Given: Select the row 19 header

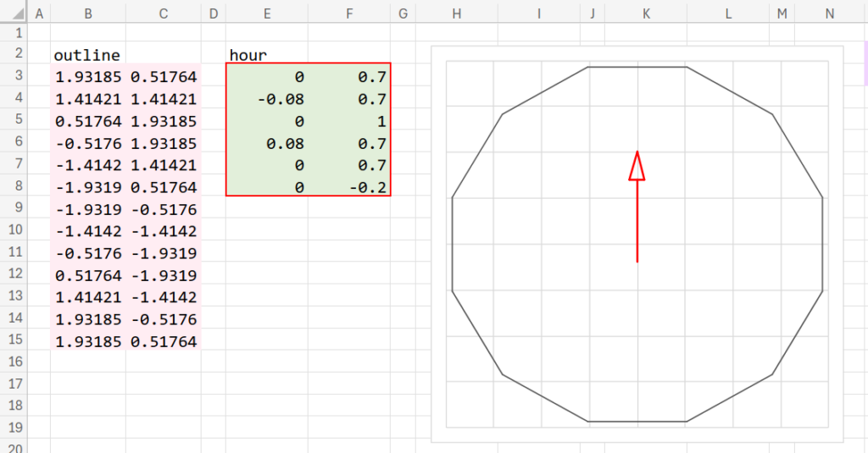Looking at the screenshot, I should tap(14, 427).
